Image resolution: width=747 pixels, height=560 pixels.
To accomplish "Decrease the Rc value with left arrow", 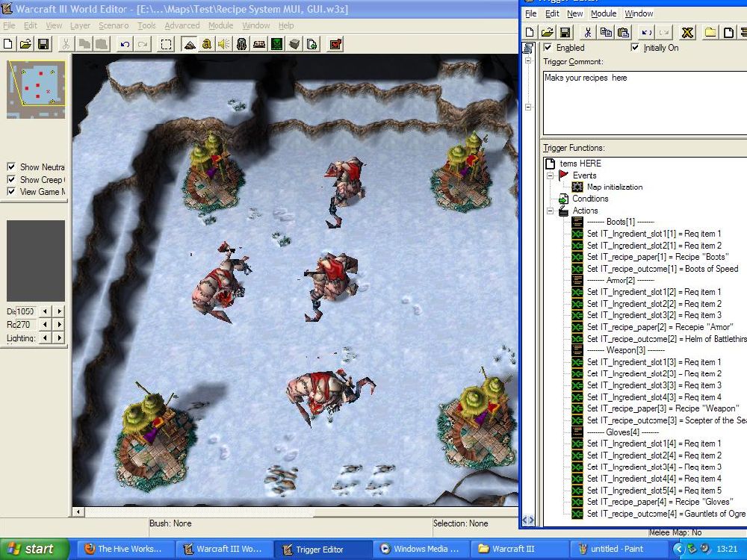I will point(46,325).
